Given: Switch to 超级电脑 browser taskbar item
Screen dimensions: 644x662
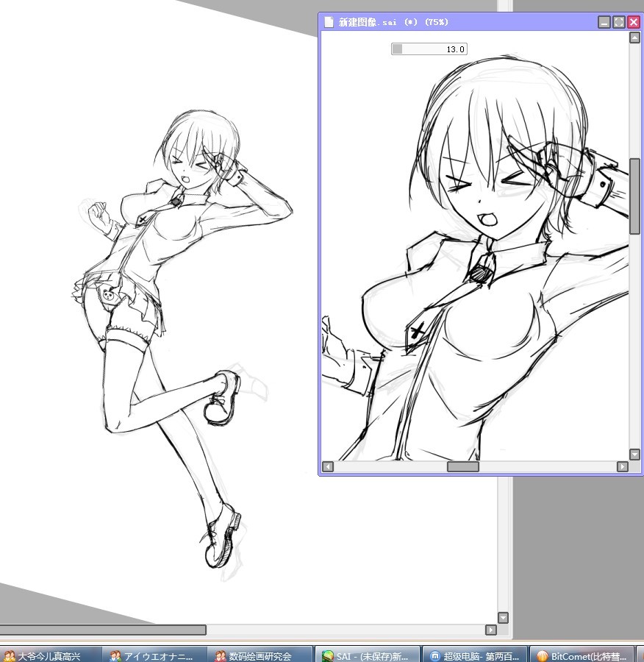Looking at the screenshot, I should [x=474, y=655].
